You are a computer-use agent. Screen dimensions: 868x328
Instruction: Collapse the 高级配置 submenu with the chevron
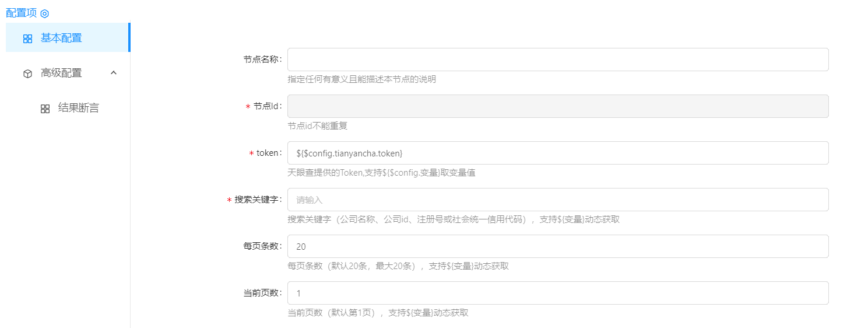pos(114,73)
